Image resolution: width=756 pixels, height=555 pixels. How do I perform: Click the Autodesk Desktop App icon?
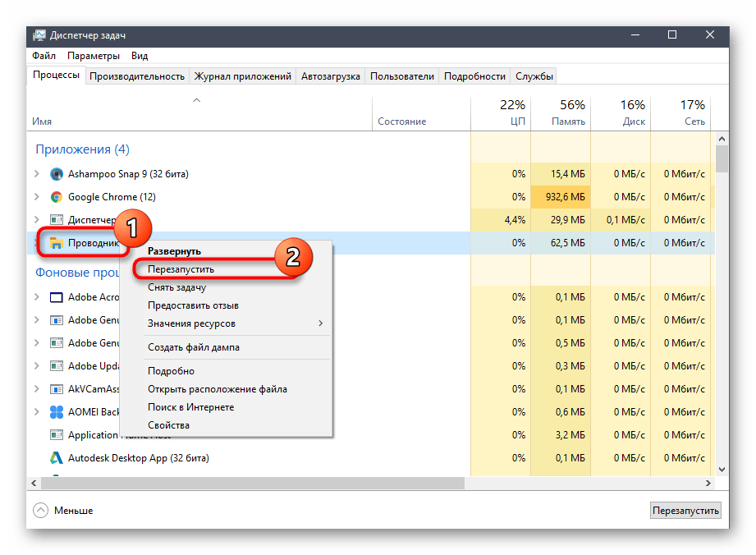57,458
